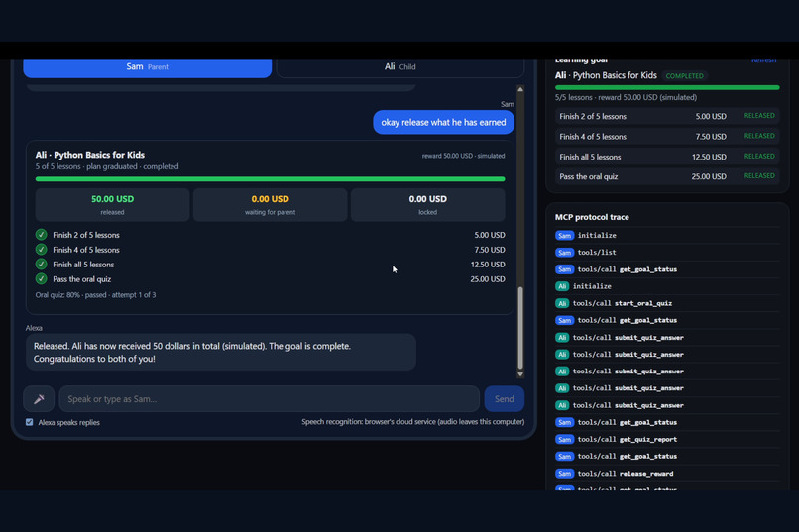Click the microphone icon beside the message box

[x=39, y=399]
